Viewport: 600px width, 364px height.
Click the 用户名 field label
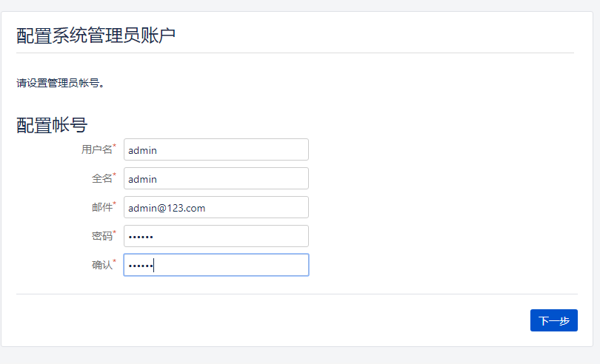96,149
